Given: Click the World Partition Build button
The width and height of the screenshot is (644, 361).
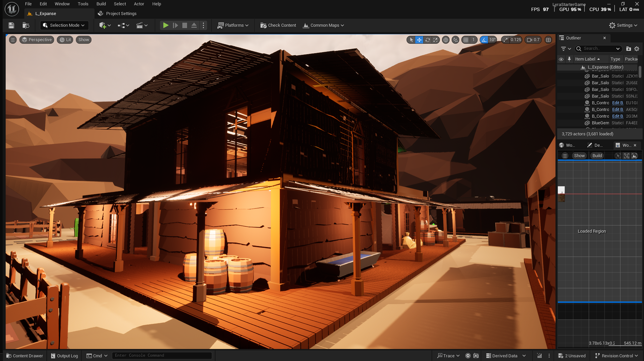Looking at the screenshot, I should pos(597,156).
